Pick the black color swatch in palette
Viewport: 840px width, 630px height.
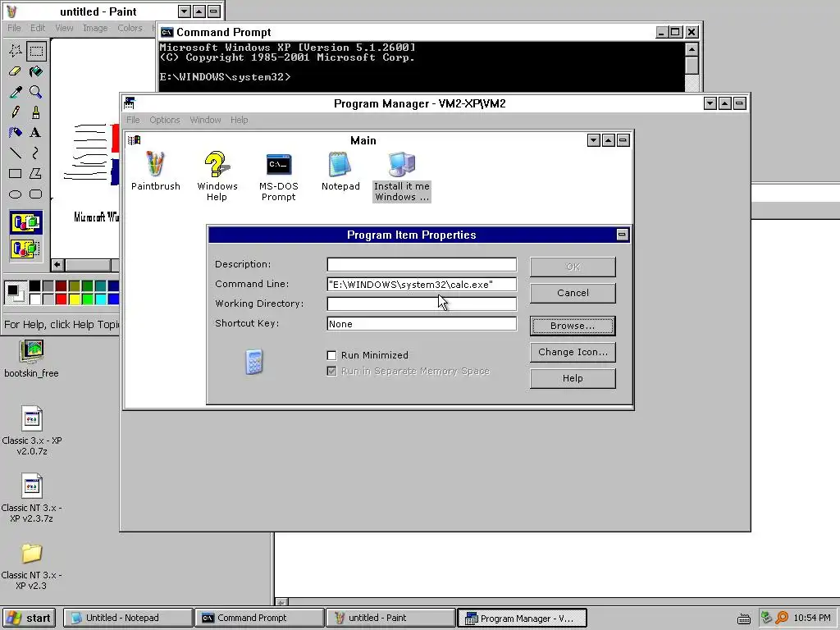point(34,286)
